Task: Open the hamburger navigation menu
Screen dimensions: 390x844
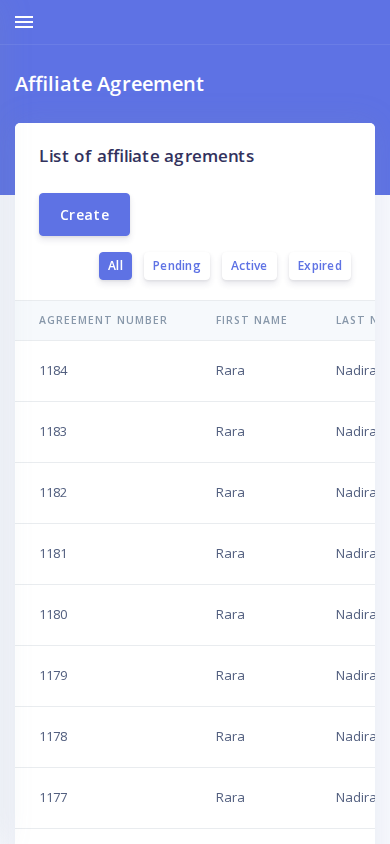Action: 24,22
